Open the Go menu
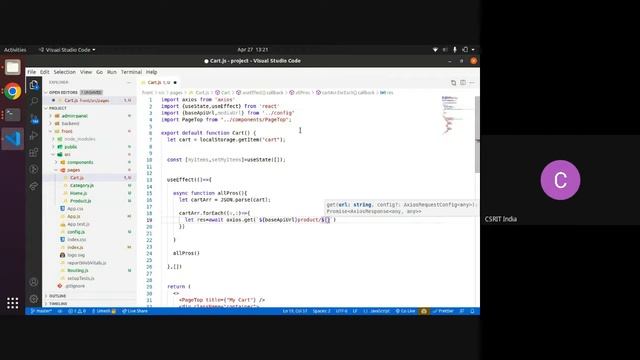 tap(100, 72)
